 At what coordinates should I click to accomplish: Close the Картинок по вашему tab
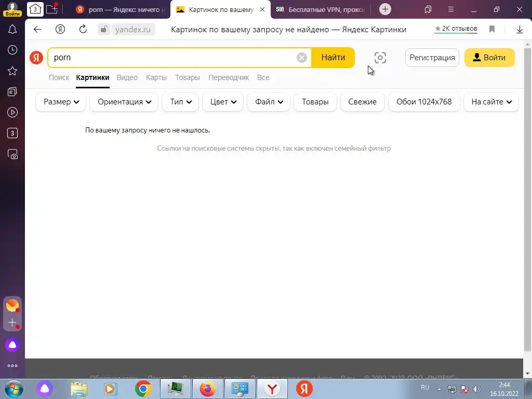262,9
